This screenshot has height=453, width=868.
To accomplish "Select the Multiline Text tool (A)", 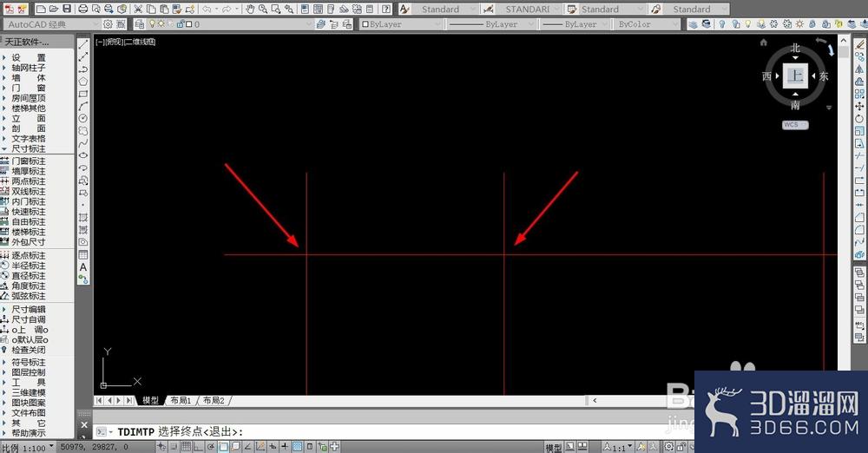I will click(83, 267).
